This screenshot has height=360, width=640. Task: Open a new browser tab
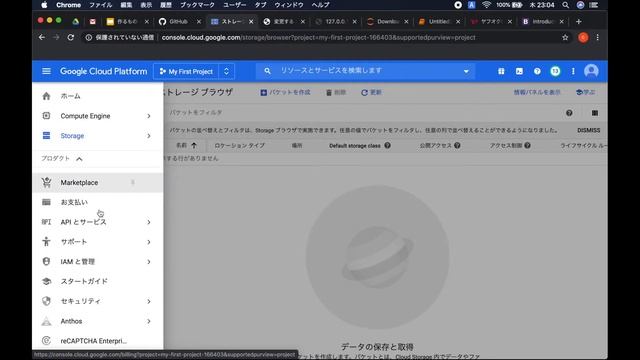tap(578, 22)
